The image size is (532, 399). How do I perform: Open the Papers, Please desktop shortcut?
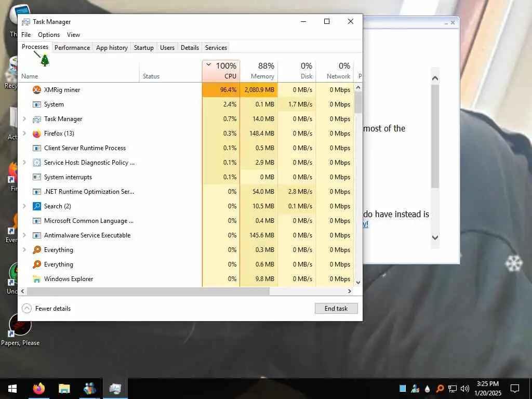20,329
